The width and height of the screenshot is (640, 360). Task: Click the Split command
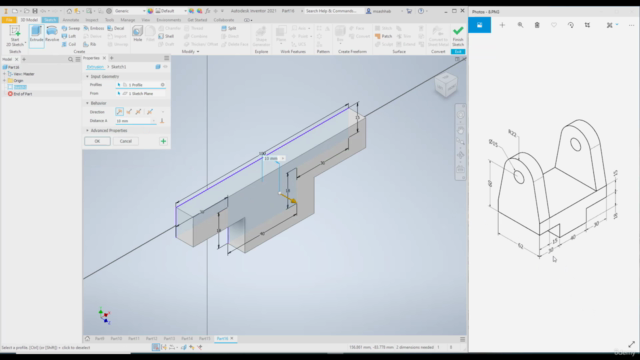[x=229, y=28]
